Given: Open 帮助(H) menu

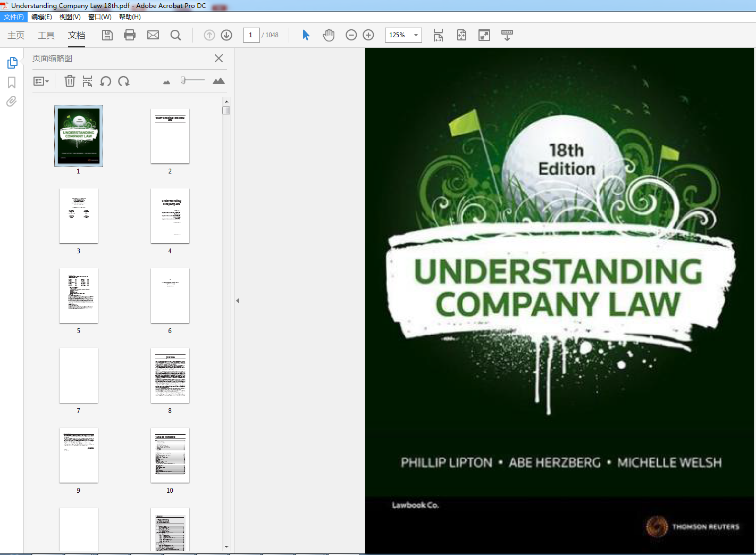Looking at the screenshot, I should tap(130, 17).
